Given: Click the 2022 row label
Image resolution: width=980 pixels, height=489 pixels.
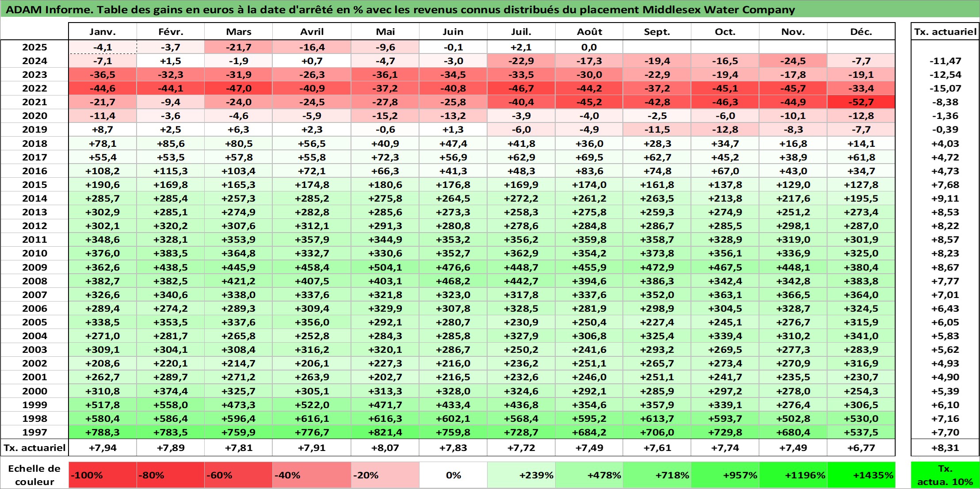Looking at the screenshot, I should [34, 88].
